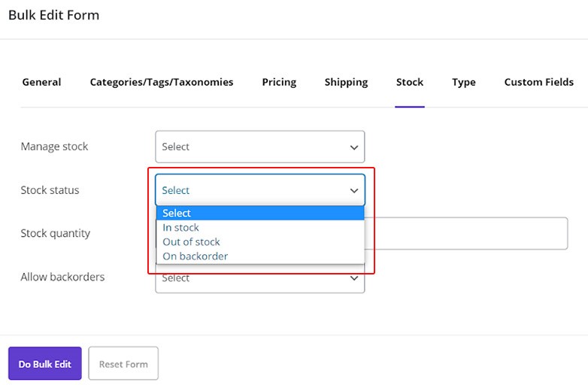Screen dimensions: 588x385
Task: Choose the highlighted Select option in list
Action: (259, 213)
